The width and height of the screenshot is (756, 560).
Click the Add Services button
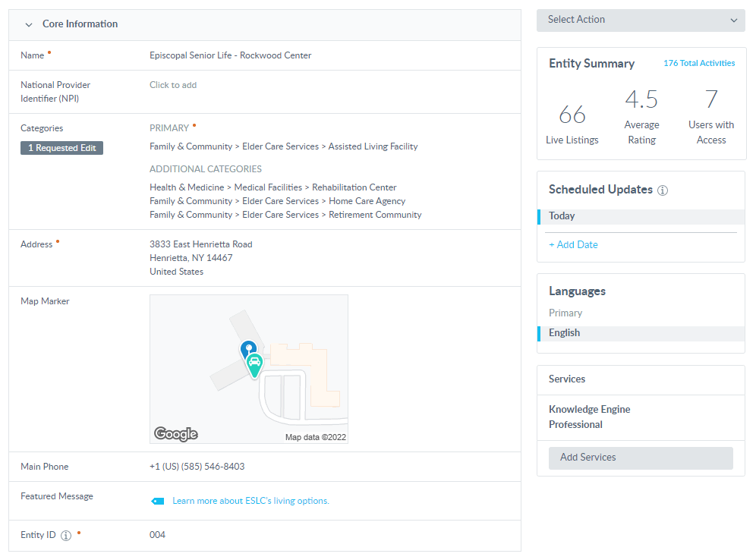tap(641, 458)
